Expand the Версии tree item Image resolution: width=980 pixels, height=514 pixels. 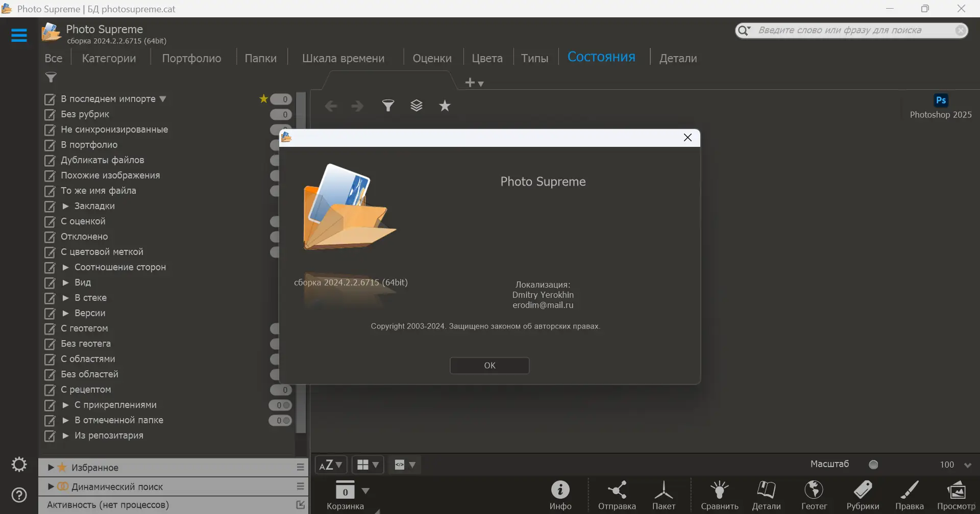[x=65, y=313]
